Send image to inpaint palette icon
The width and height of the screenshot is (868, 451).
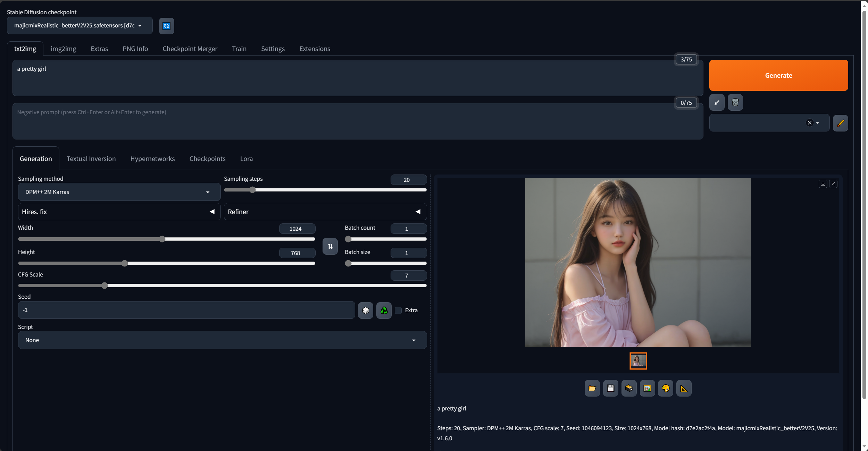(x=666, y=389)
